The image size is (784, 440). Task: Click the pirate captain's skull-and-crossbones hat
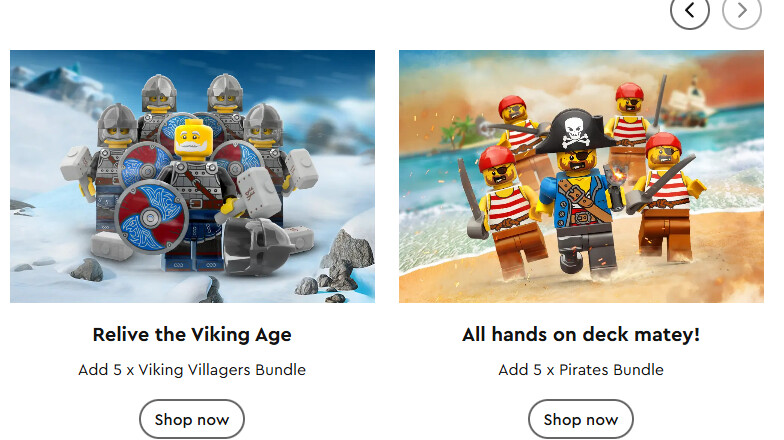pyautogui.click(x=576, y=131)
